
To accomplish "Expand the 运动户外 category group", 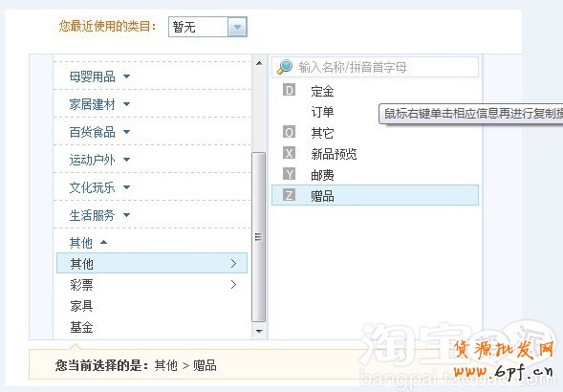I will click(99, 160).
